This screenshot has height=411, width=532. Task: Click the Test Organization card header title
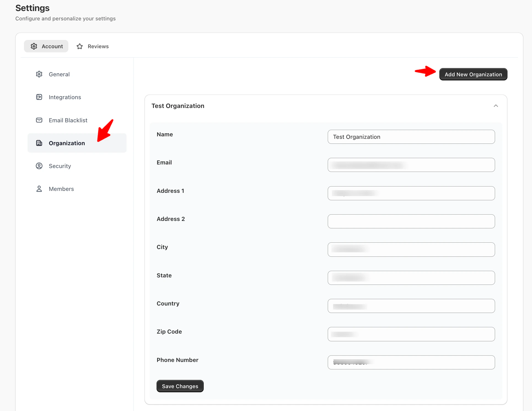coord(178,106)
